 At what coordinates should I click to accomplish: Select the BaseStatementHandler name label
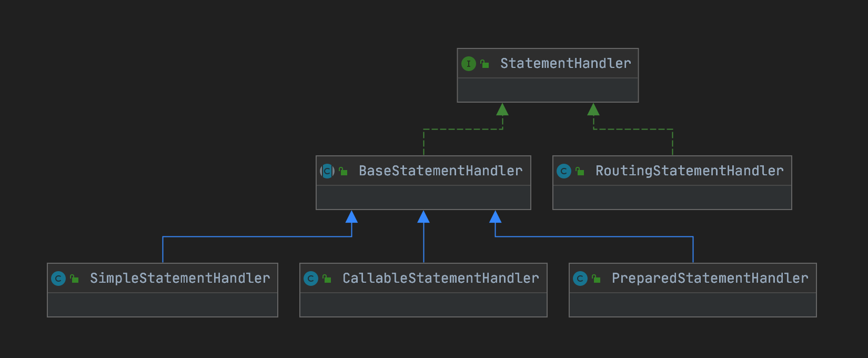click(440, 171)
